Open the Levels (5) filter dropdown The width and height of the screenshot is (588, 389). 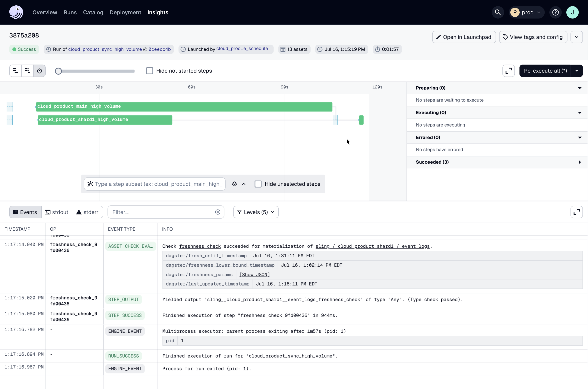tap(256, 212)
